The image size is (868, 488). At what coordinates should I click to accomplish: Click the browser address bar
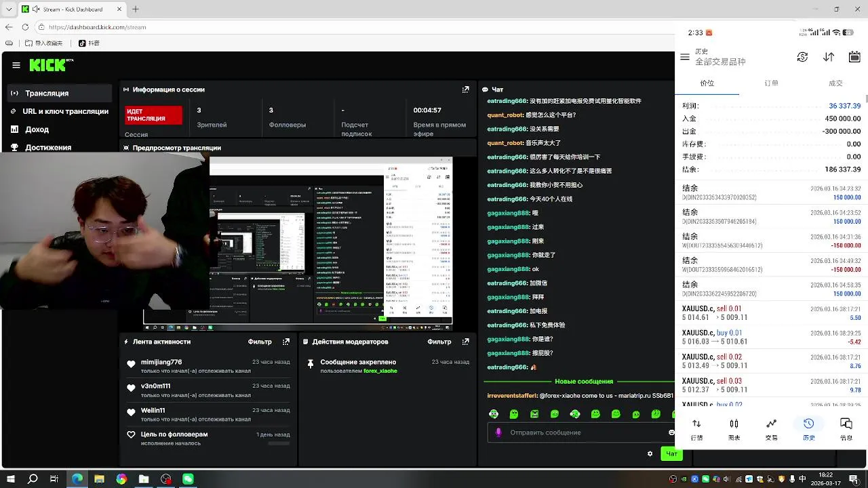click(353, 27)
